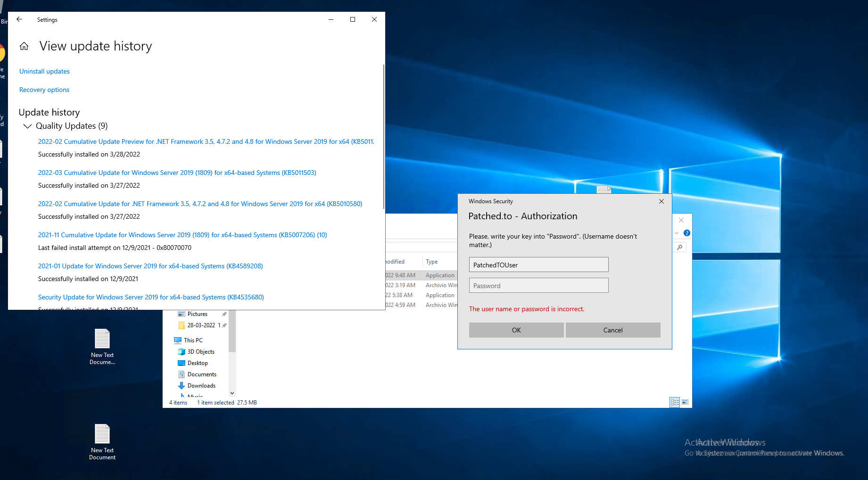Click the Downloads arrow icon in Explorer tree

(182, 386)
